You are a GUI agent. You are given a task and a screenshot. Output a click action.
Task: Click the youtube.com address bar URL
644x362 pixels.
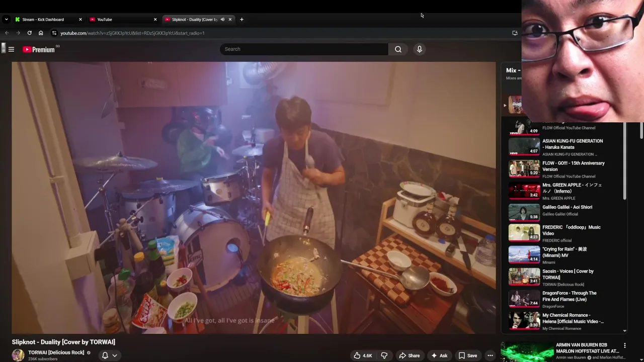tap(132, 33)
